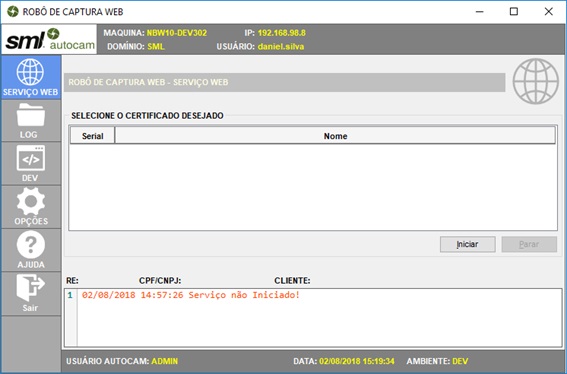Click the Nome column header
This screenshot has height=374, width=567.
pos(335,136)
